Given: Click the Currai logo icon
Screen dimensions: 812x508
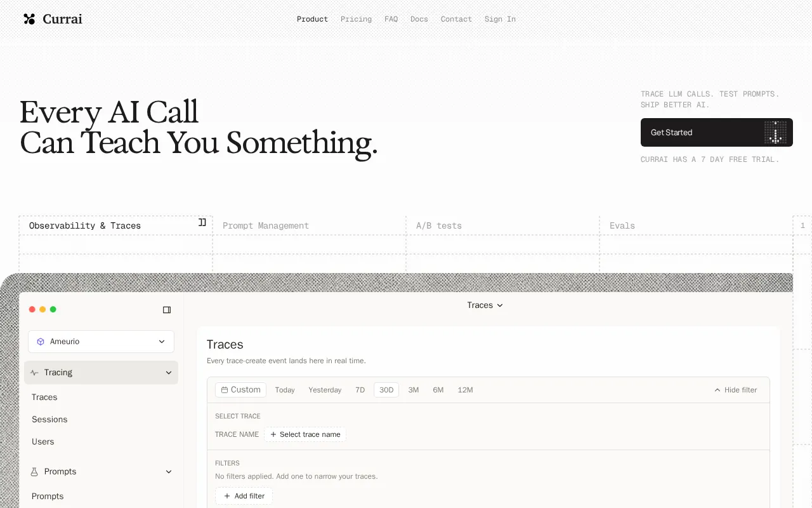Looking at the screenshot, I should pos(29,19).
